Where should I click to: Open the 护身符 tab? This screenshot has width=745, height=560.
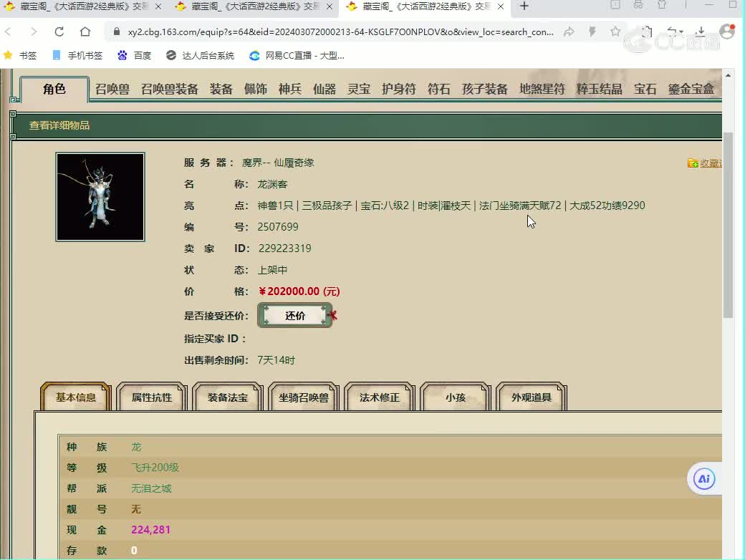(x=398, y=89)
